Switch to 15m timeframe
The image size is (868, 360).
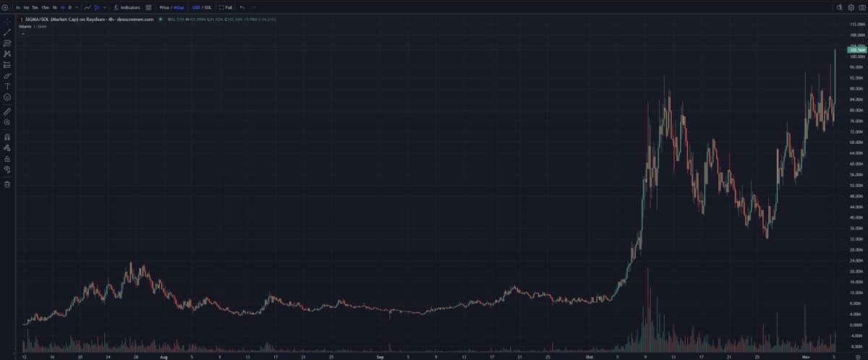click(x=45, y=7)
